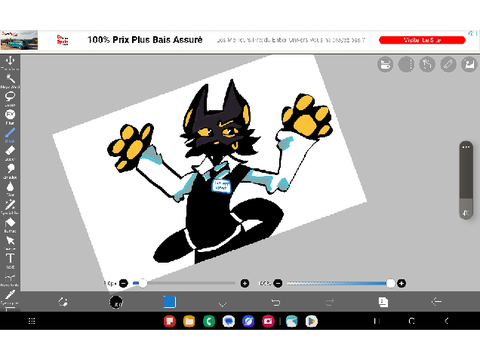Open the ad car thumbnail image
480x360 pixels.
tap(19, 40)
